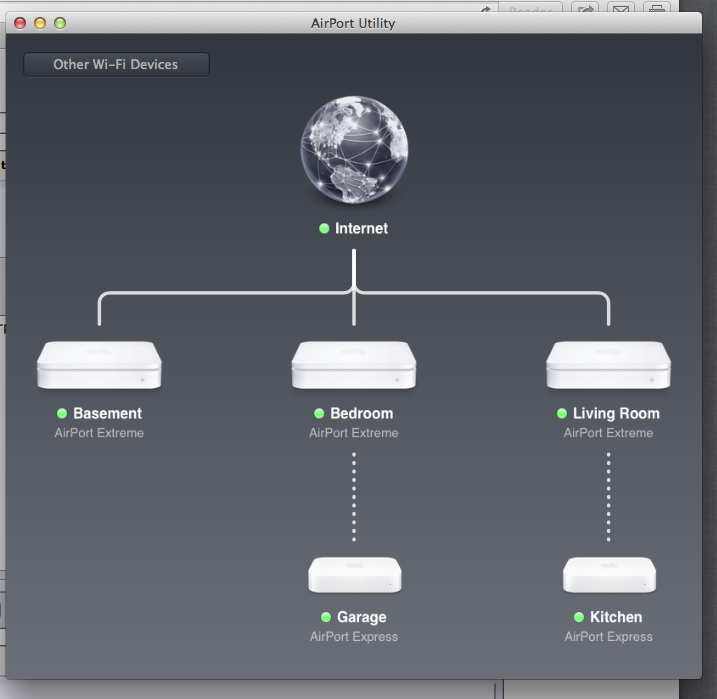This screenshot has height=699, width=717.
Task: Click the print icon in background window toolbar
Action: 657,7
